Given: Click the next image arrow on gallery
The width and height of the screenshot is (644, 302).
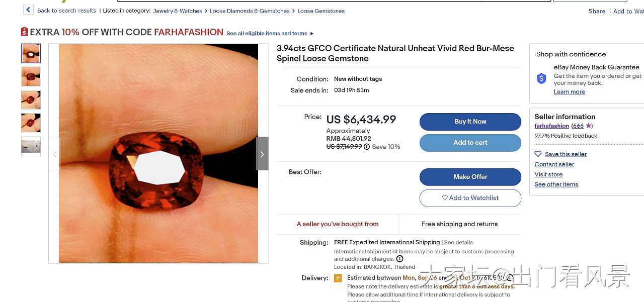Looking at the screenshot, I should [x=262, y=154].
